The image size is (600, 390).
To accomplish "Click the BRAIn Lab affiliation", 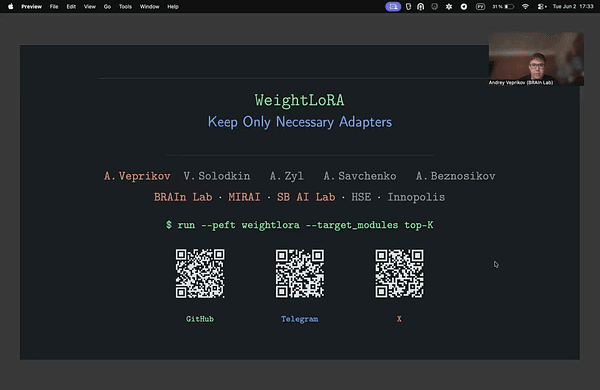I will [183, 197].
